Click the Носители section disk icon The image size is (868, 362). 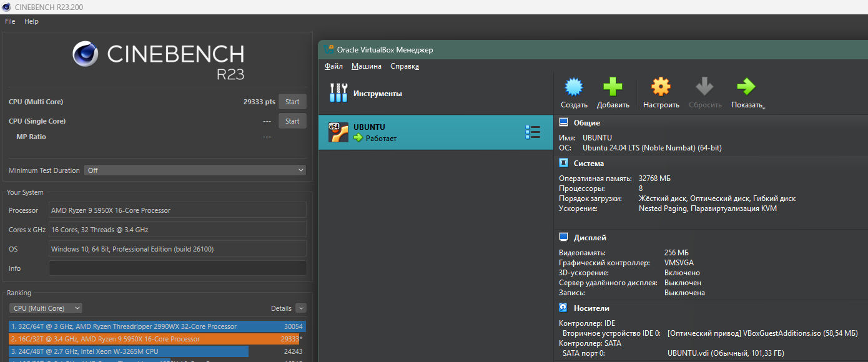(563, 308)
